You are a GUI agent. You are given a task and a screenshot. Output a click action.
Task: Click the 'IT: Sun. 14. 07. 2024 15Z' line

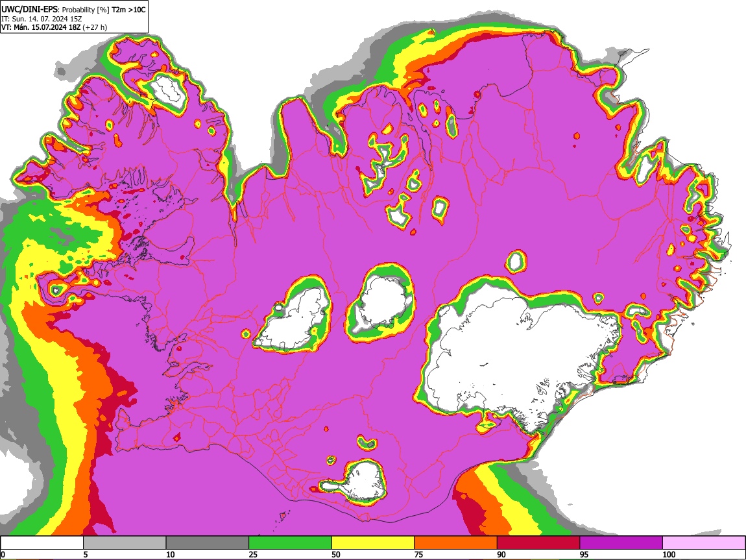tap(42, 19)
